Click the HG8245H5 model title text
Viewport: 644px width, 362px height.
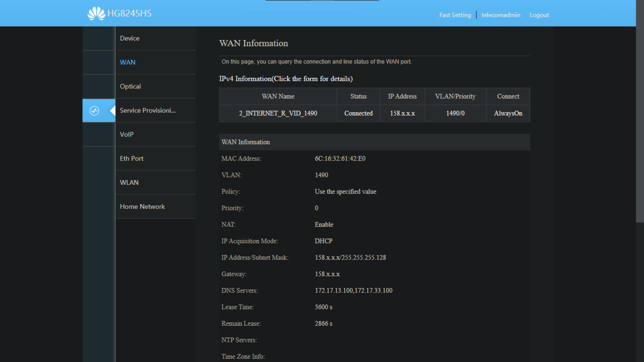point(129,14)
